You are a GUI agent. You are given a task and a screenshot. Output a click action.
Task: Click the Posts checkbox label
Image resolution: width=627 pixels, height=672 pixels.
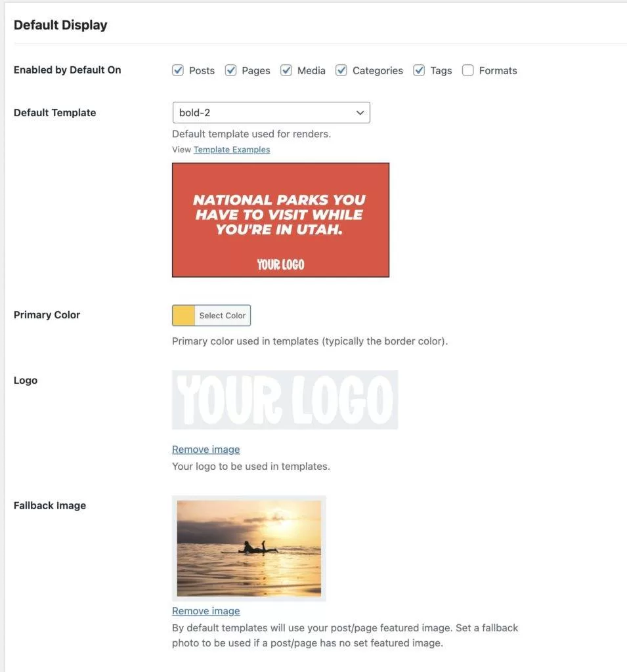click(x=202, y=71)
